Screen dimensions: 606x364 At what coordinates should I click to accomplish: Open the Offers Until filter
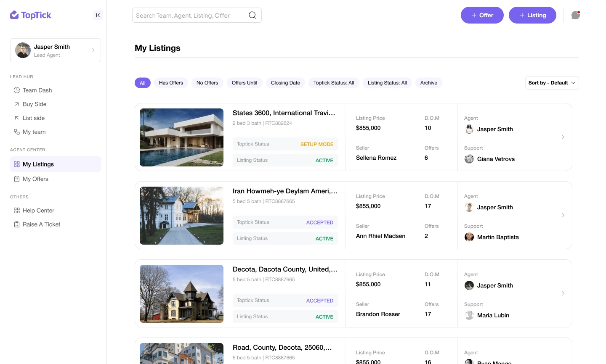(245, 83)
